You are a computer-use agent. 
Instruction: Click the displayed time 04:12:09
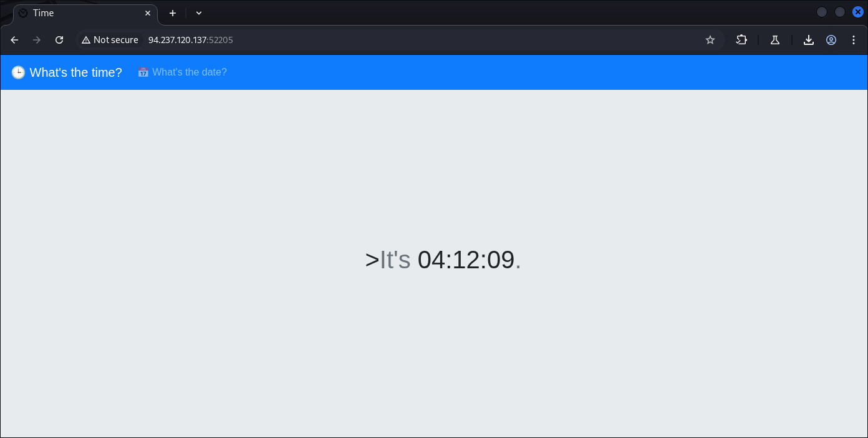coord(466,260)
